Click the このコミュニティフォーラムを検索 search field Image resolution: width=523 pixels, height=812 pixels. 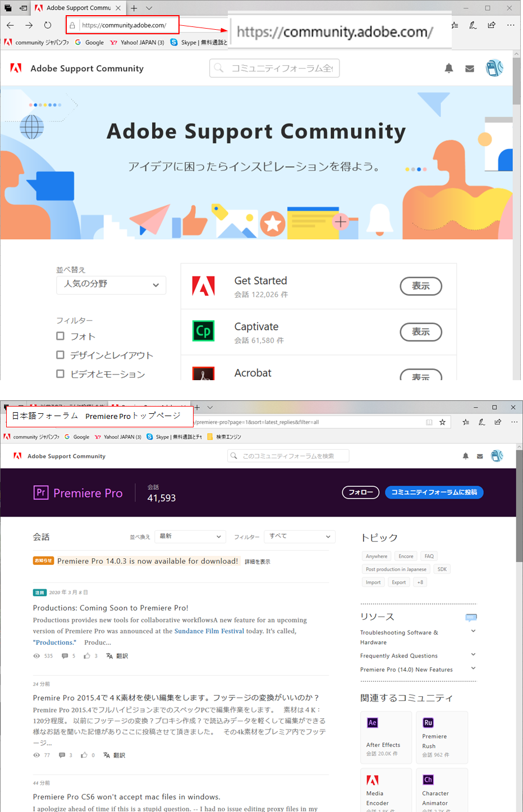tap(288, 456)
